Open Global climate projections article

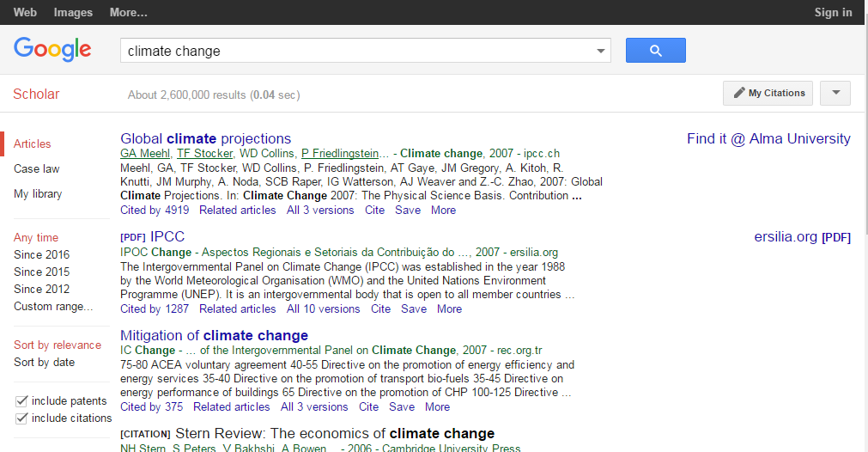(x=205, y=138)
